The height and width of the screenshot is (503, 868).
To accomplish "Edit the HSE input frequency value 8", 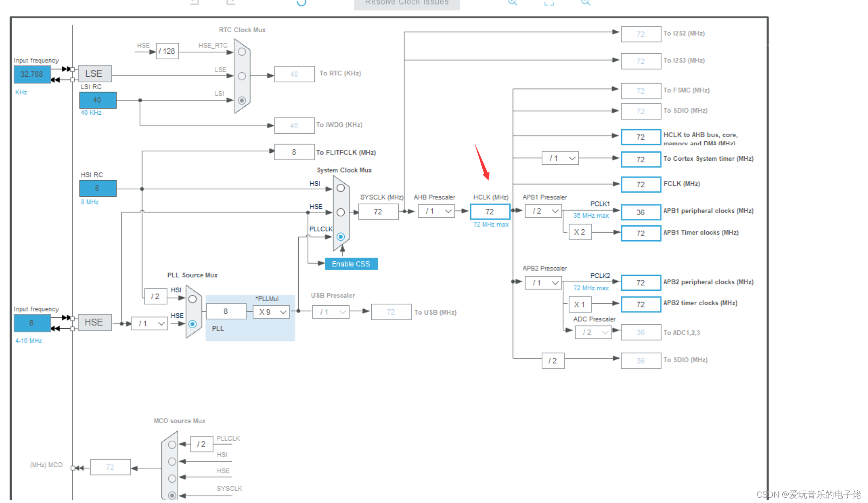I will (x=32, y=323).
